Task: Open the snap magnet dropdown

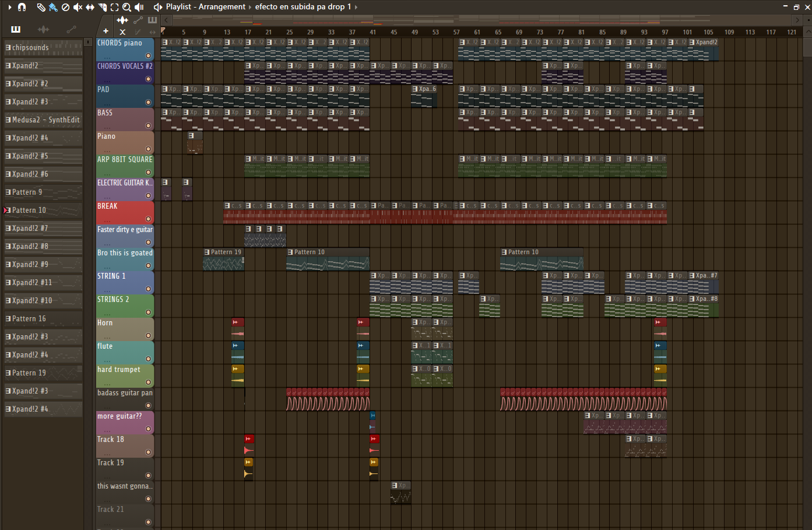Action: pos(22,8)
